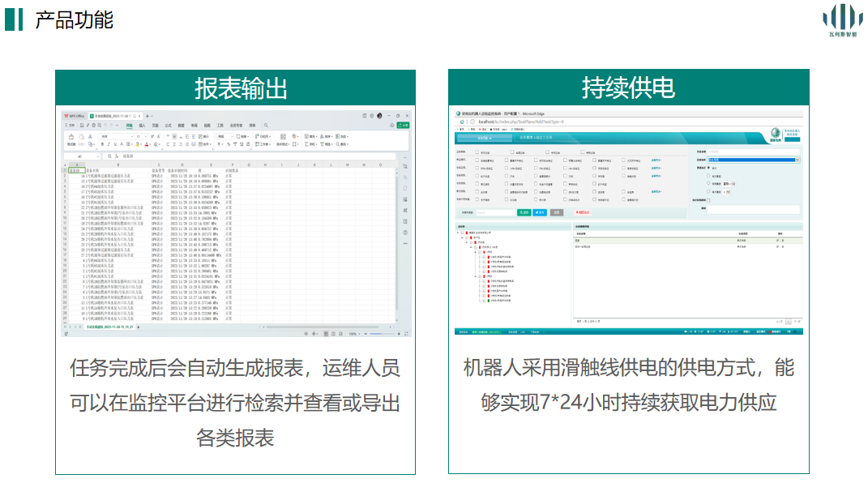Click the Search keyword input in Edge form
The width and height of the screenshot is (868, 483).
click(495, 212)
